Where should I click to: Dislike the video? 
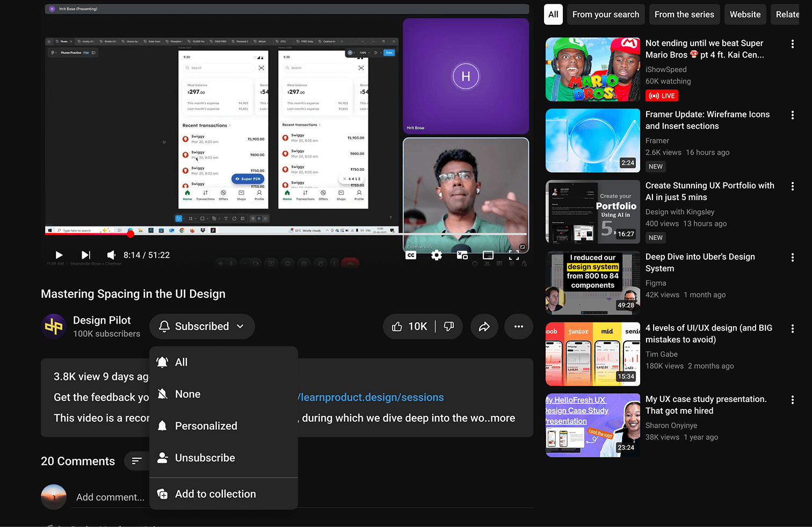click(449, 326)
